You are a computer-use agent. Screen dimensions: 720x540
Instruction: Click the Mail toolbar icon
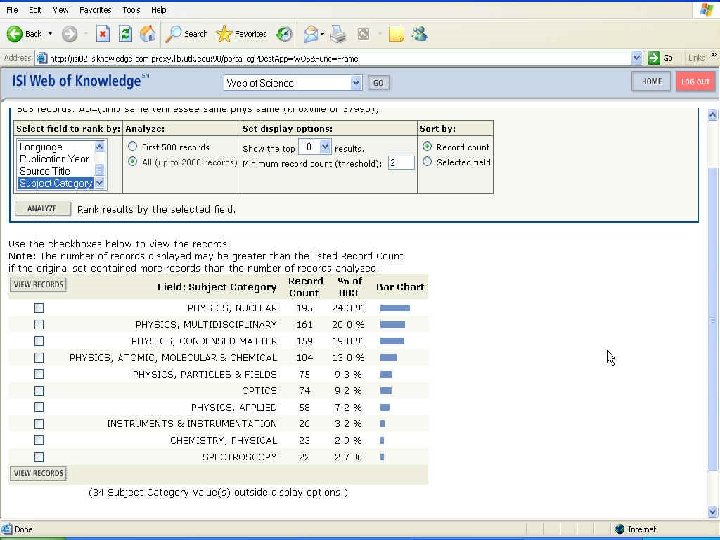click(311, 34)
